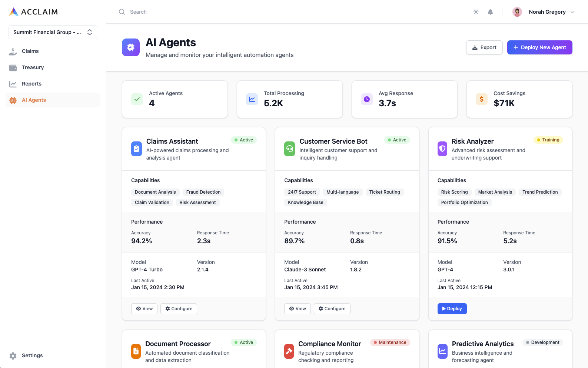Viewport: 588px width, 368px height.
Task: Configure the Claims Assistant agent
Action: click(179, 309)
